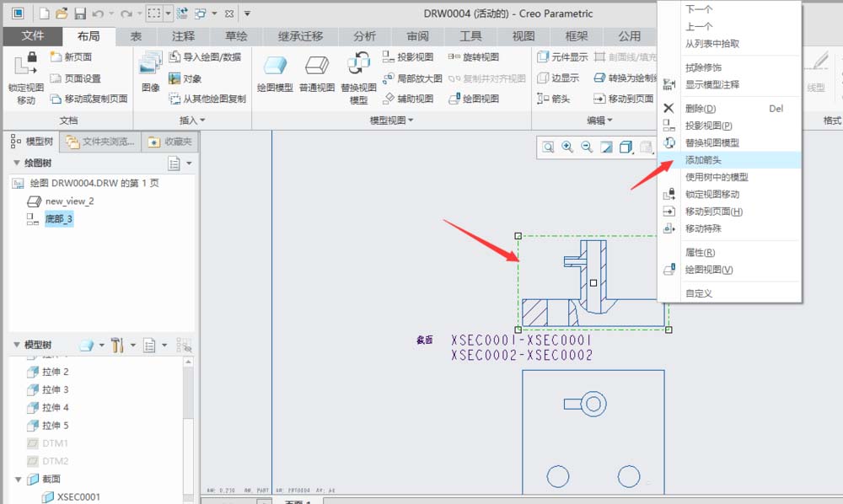Click the Undo arrow icon
The image size is (843, 504).
tap(97, 13)
